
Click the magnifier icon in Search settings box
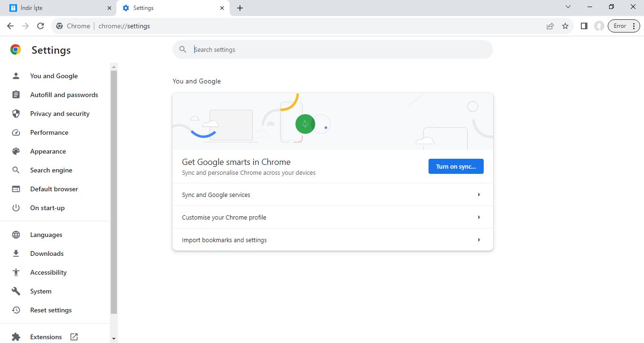183,49
